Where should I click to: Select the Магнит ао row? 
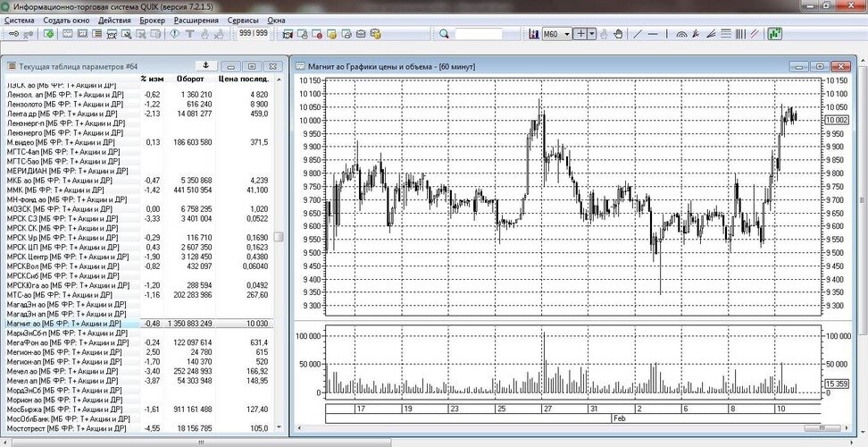tap(138, 323)
